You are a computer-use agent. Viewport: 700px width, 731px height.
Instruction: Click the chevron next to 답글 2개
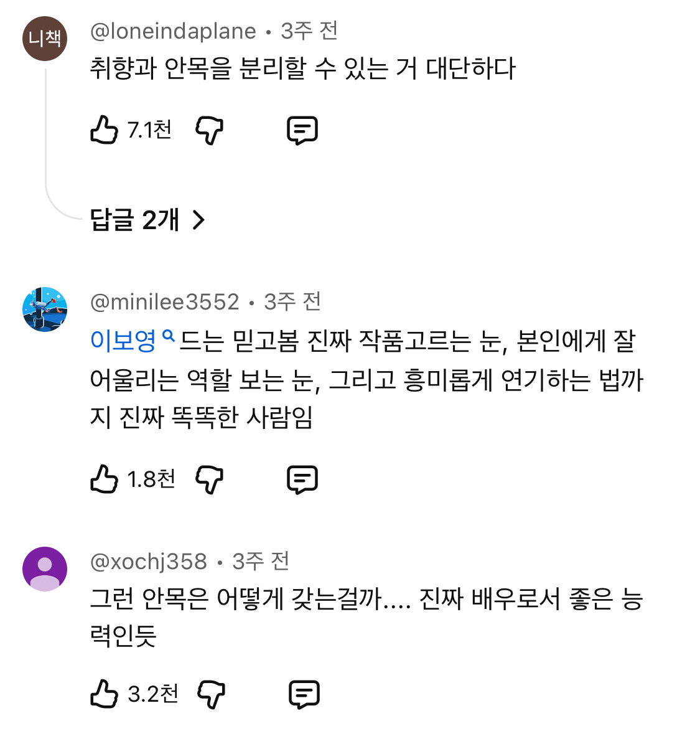pyautogui.click(x=198, y=220)
